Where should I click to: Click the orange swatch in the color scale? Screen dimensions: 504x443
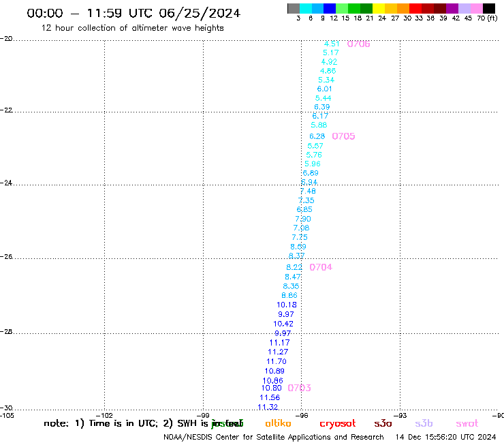(403, 8)
